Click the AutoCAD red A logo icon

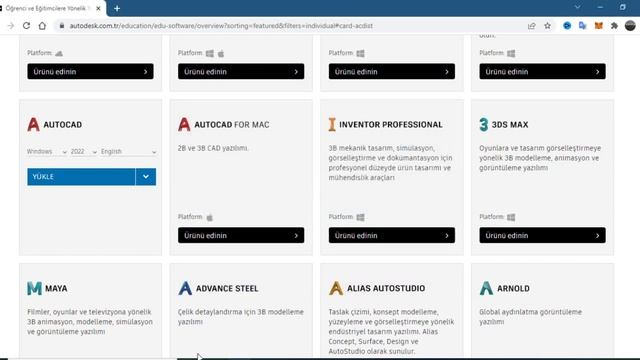[33, 124]
